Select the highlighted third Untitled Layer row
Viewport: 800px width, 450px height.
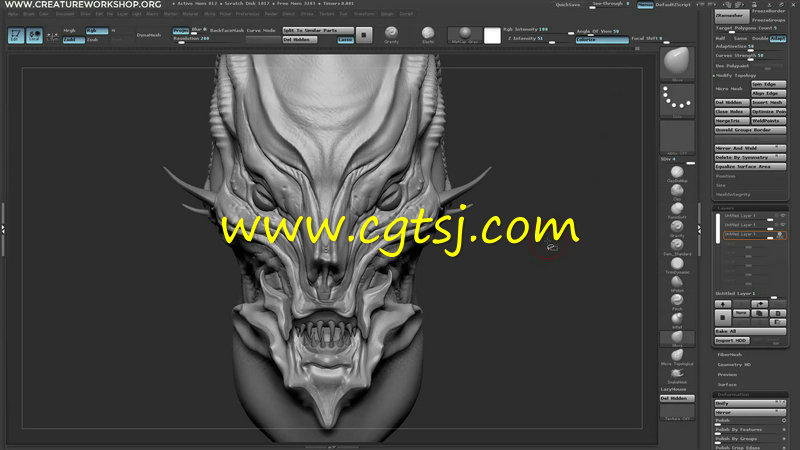[x=754, y=235]
